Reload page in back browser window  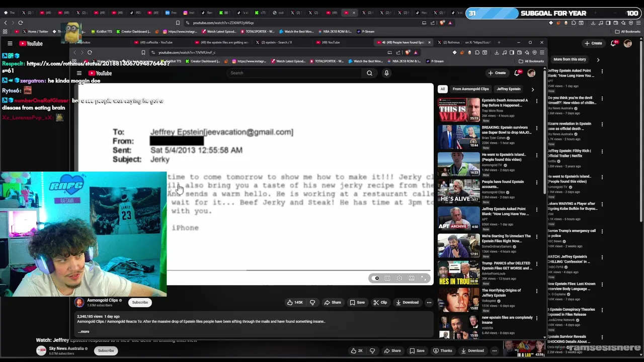pos(21,23)
